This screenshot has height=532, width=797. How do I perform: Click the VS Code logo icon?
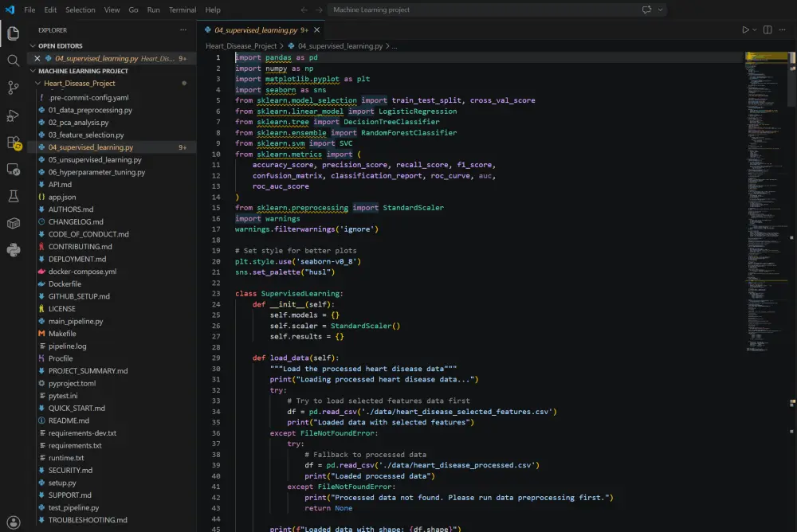pyautogui.click(x=10, y=10)
